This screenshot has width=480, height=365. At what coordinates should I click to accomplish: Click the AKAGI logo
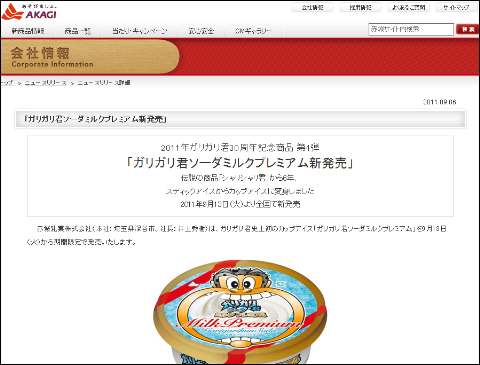pyautogui.click(x=29, y=11)
